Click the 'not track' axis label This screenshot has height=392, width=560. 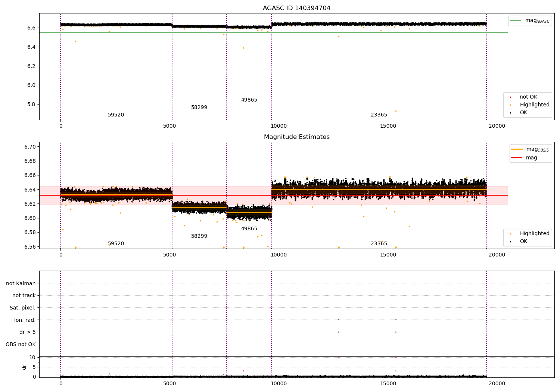point(24,296)
